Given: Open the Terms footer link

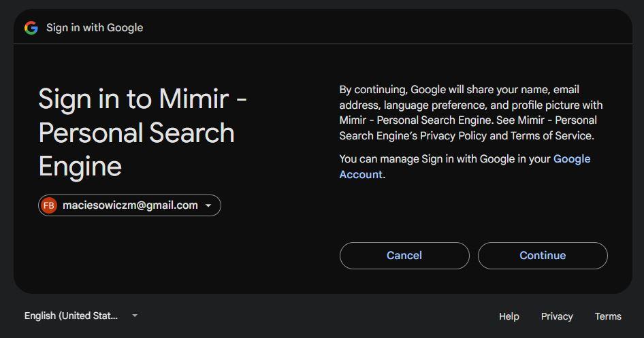Looking at the screenshot, I should (608, 316).
